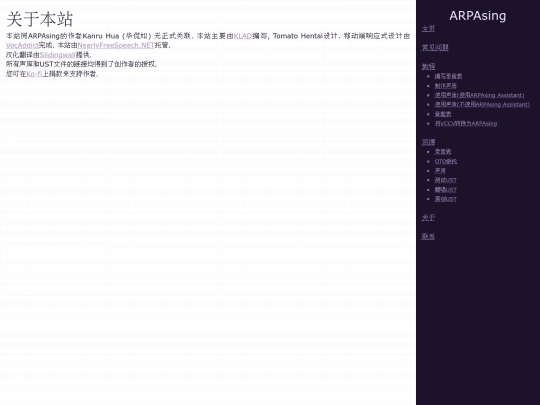
Task: Open the OTO委托 resource link
Action: [446, 161]
